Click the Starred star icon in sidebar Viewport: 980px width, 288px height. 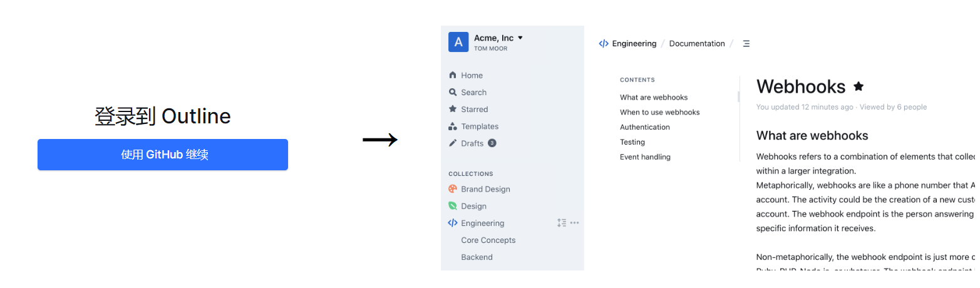point(453,109)
